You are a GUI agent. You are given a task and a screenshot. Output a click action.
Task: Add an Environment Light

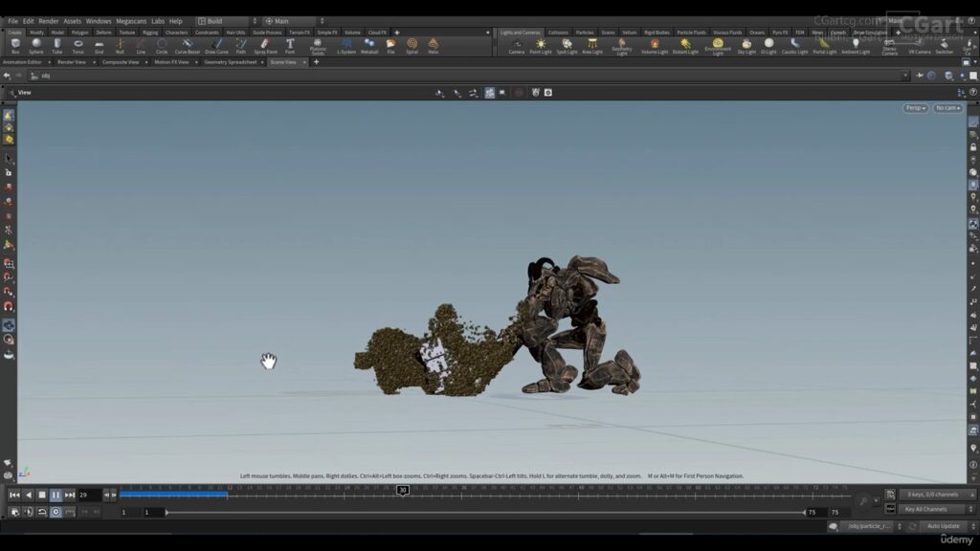[x=718, y=47]
